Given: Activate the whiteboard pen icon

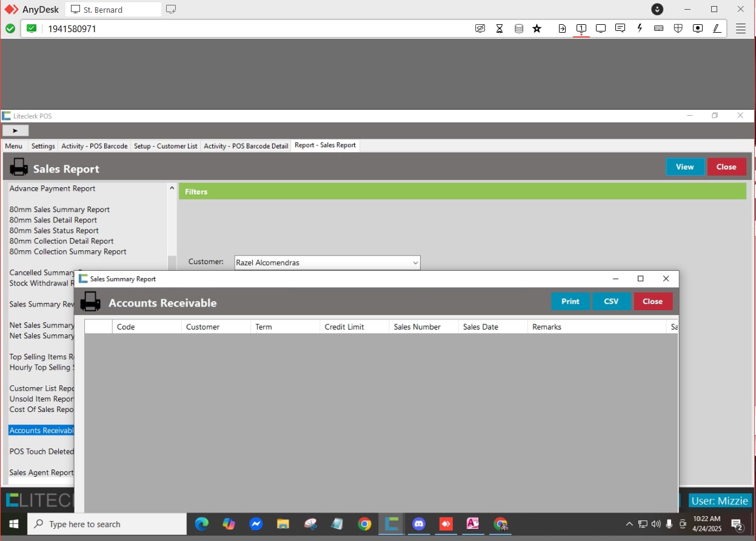Looking at the screenshot, I should pyautogui.click(x=717, y=28).
